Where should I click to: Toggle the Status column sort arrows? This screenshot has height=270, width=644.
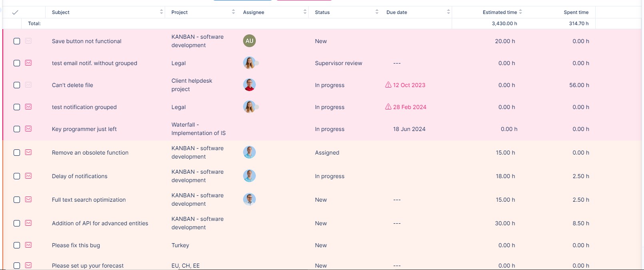click(377, 12)
